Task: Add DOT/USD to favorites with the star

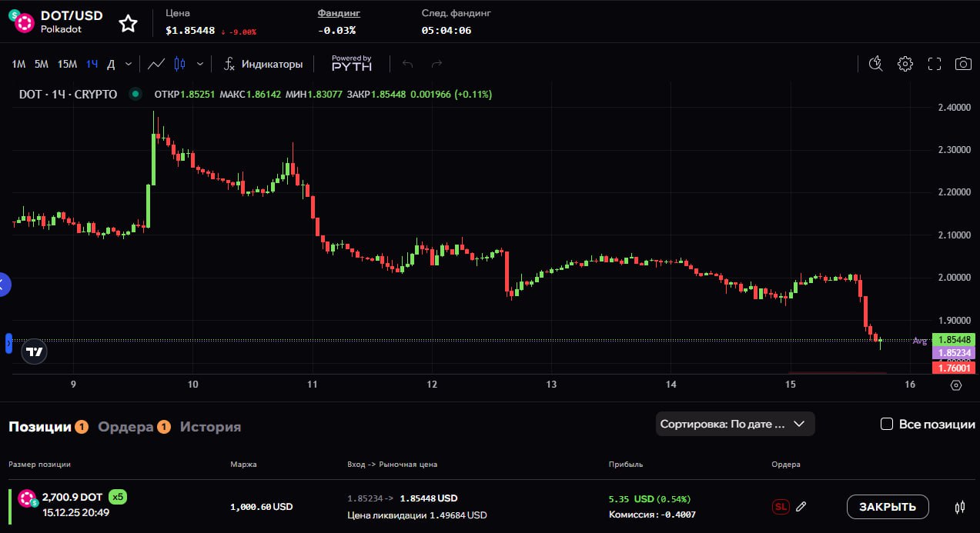Action: (x=128, y=23)
